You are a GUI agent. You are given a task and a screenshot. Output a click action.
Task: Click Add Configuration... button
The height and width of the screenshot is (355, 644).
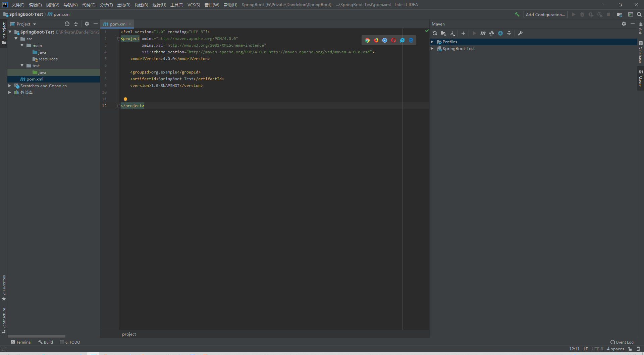[545, 14]
